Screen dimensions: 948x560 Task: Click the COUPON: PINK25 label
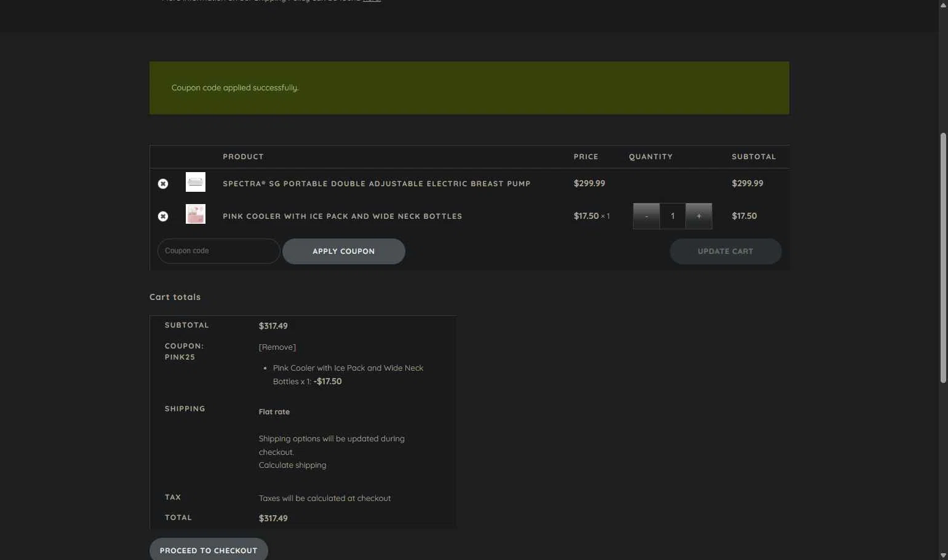pos(184,352)
